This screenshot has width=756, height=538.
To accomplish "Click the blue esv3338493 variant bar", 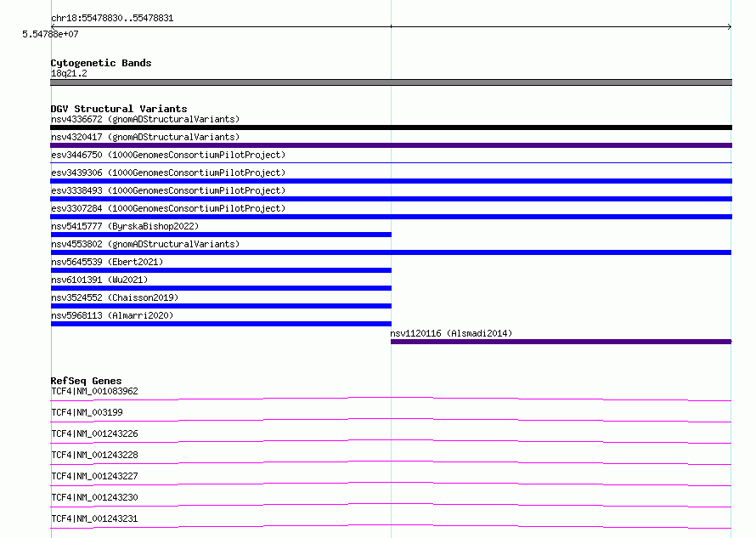I will pyautogui.click(x=391, y=199).
